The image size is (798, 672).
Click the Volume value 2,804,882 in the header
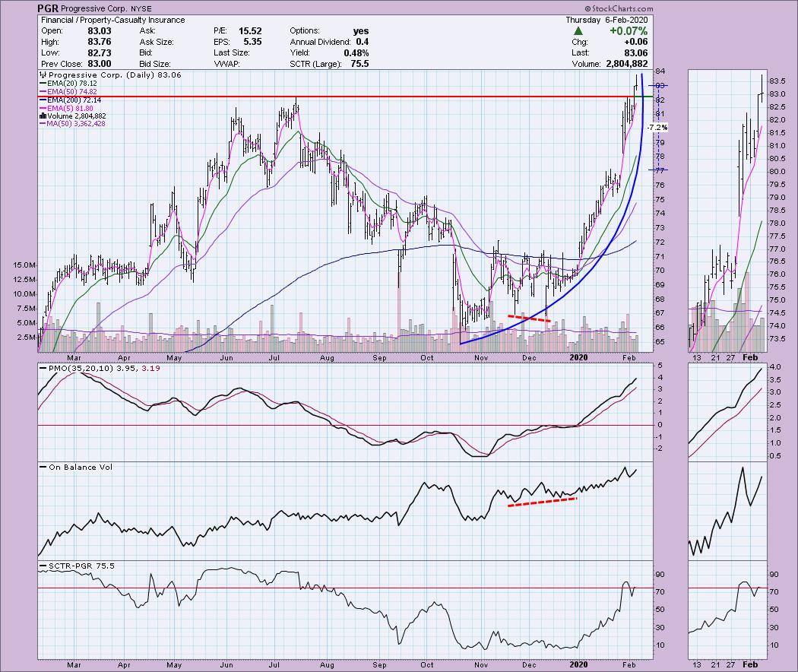coord(626,64)
